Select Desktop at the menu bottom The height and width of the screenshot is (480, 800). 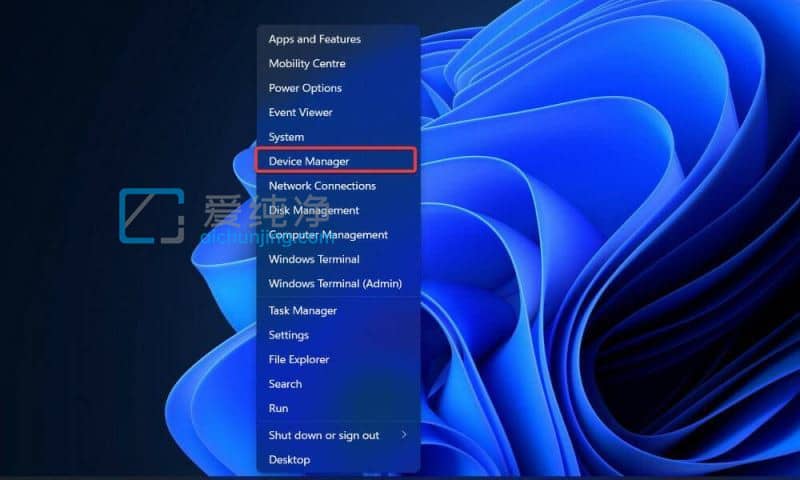pos(289,460)
